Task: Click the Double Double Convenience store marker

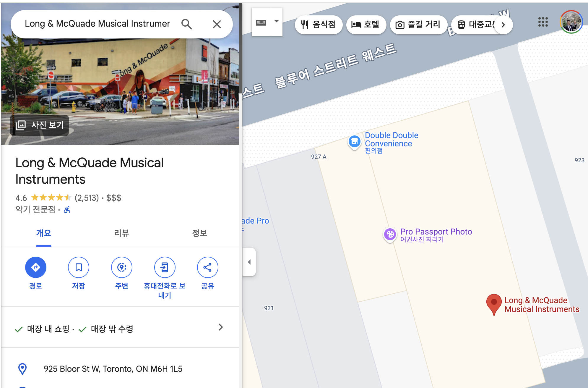Action: point(354,142)
